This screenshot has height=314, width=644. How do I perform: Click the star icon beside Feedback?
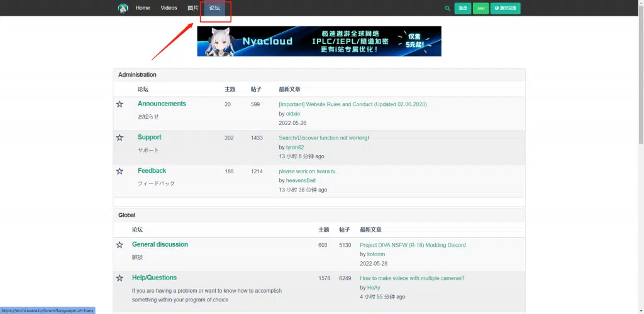tap(119, 171)
